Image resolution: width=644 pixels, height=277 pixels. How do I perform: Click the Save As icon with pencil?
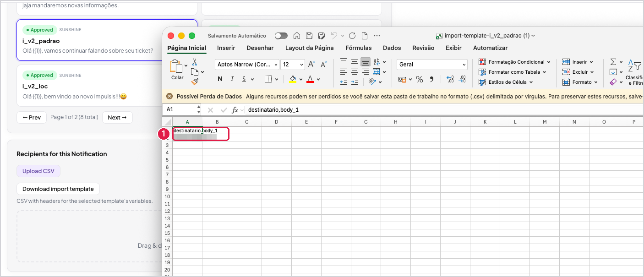coord(322,36)
